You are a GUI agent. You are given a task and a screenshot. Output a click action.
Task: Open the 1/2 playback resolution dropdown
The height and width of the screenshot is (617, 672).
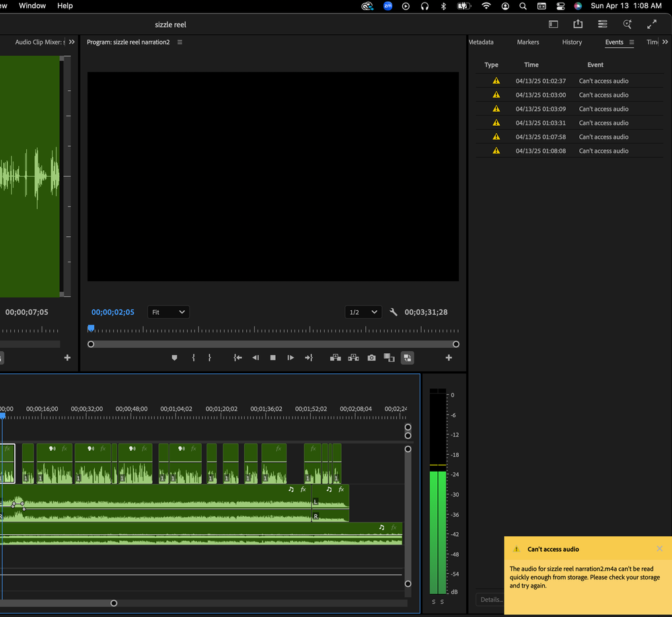(363, 312)
